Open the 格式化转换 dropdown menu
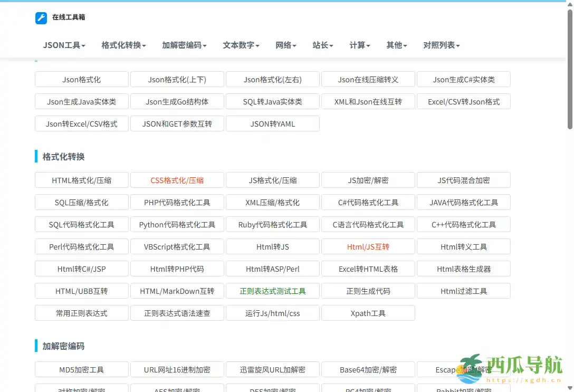This screenshot has width=574, height=392. tap(123, 45)
